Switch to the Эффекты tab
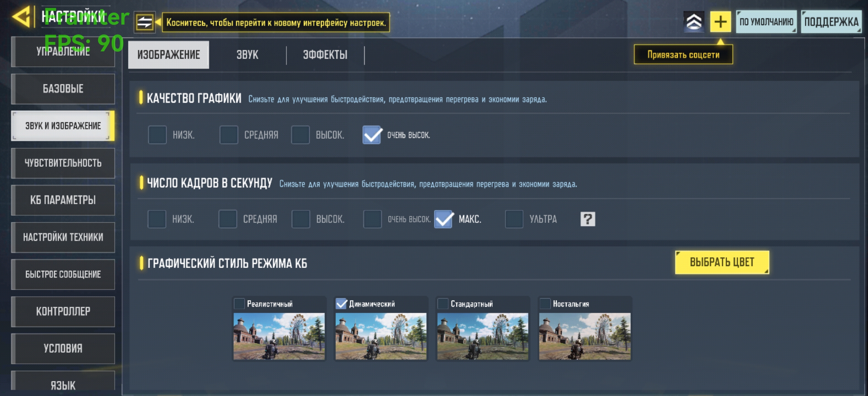The image size is (868, 396). click(x=325, y=55)
